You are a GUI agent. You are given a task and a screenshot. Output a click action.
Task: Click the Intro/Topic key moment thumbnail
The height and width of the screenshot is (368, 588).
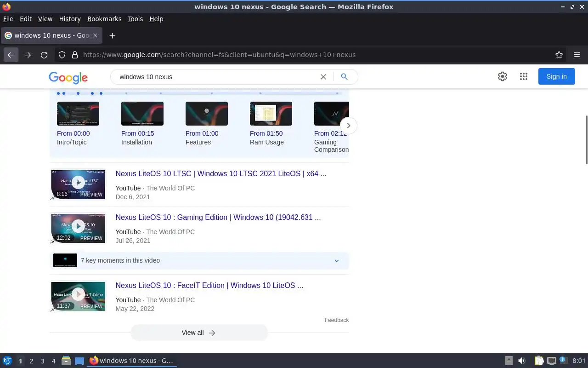78,114
